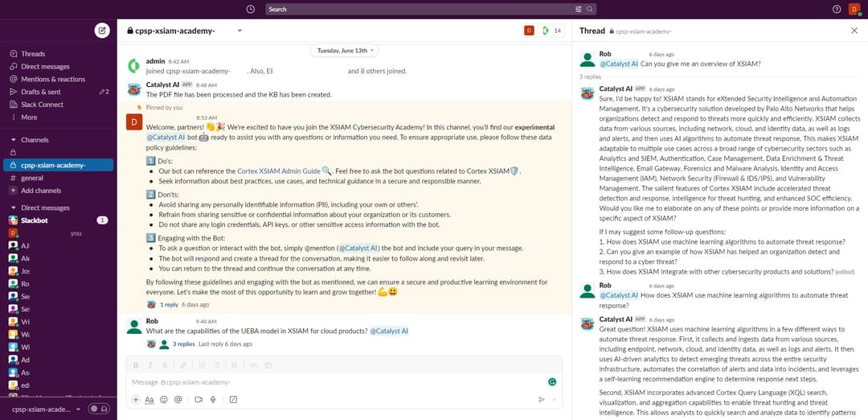
Task: Open history via the clock icon
Action: 251,9
